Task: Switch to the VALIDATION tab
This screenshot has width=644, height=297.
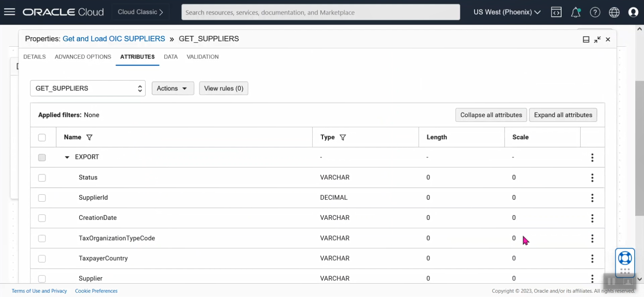Action: (203, 57)
